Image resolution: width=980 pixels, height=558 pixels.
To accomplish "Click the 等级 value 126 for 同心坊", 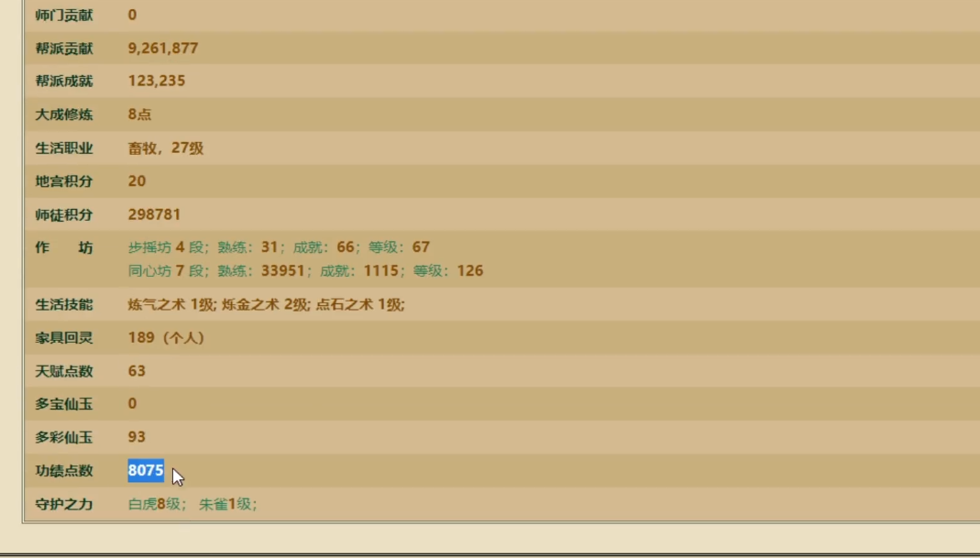I will point(469,271).
